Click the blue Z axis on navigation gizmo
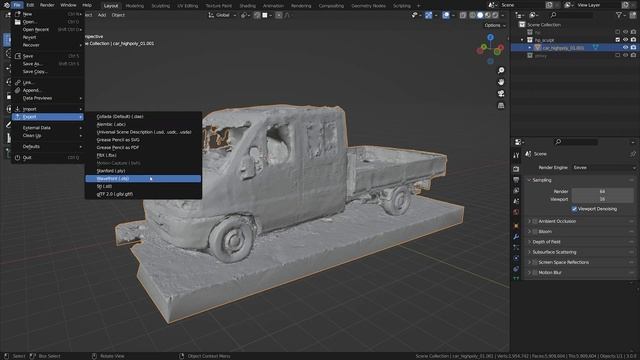The height and width of the screenshot is (360, 640). pos(490,38)
